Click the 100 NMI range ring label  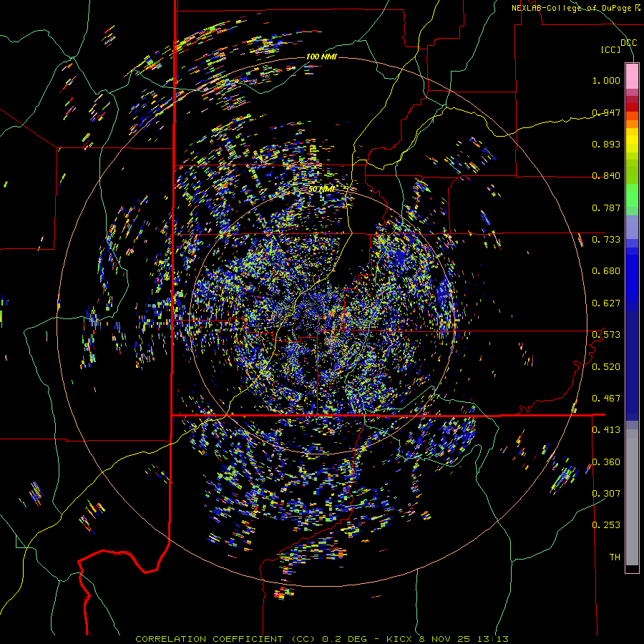(321, 57)
